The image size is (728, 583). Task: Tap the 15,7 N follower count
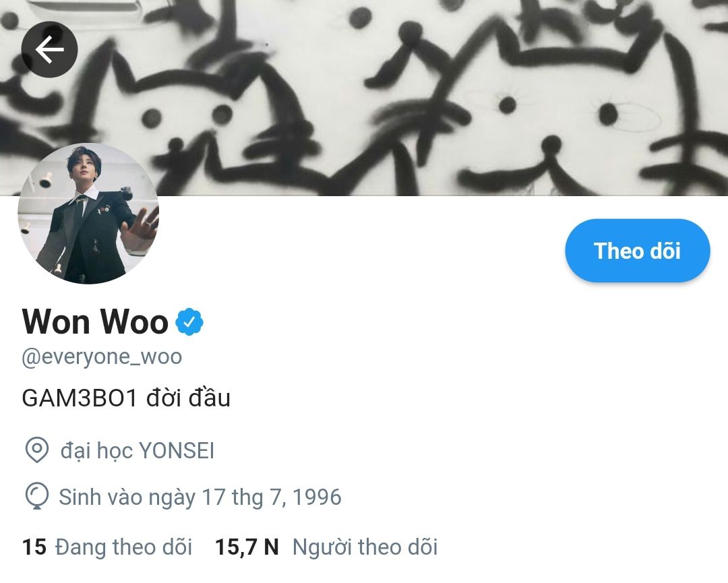point(247,547)
